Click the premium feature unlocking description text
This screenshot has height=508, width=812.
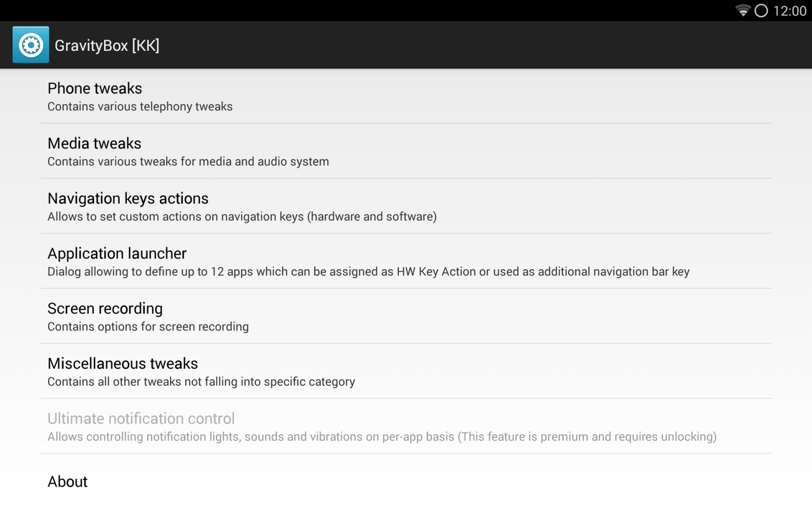click(x=382, y=437)
